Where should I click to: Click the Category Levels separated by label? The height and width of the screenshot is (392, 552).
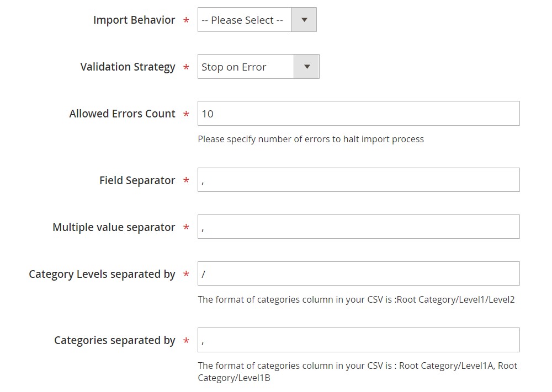coord(102,275)
